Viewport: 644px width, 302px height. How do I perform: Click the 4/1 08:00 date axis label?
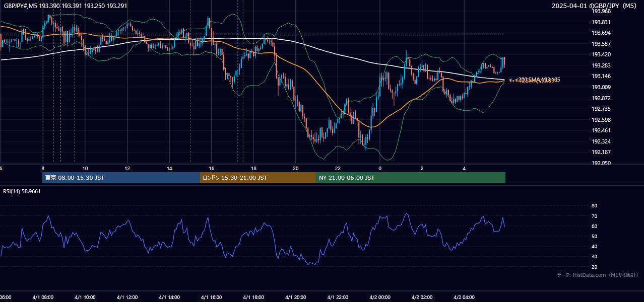(43, 297)
